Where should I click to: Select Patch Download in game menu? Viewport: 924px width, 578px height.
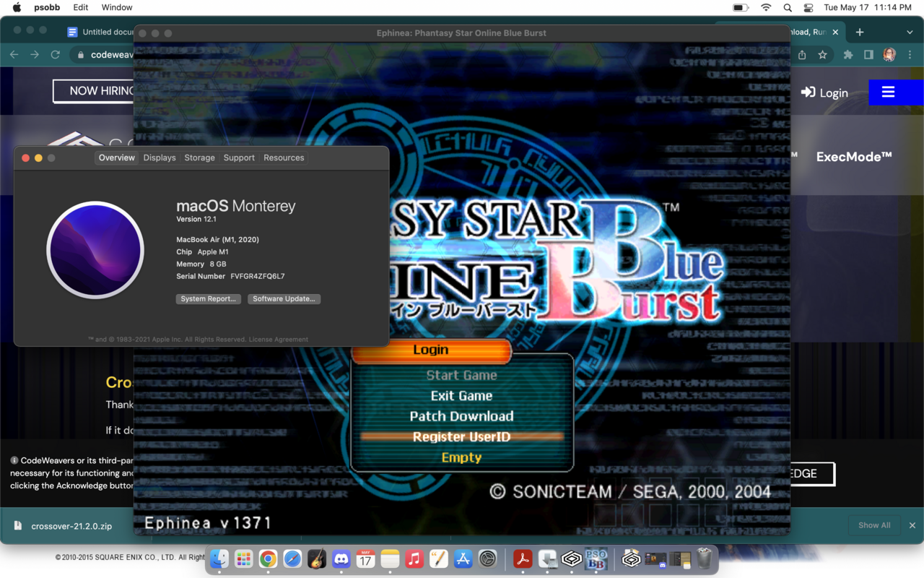[461, 416]
